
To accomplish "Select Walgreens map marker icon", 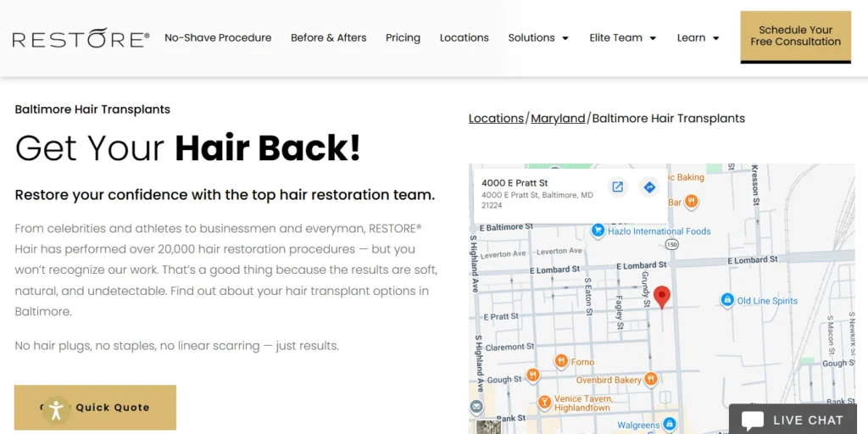I will (670, 425).
